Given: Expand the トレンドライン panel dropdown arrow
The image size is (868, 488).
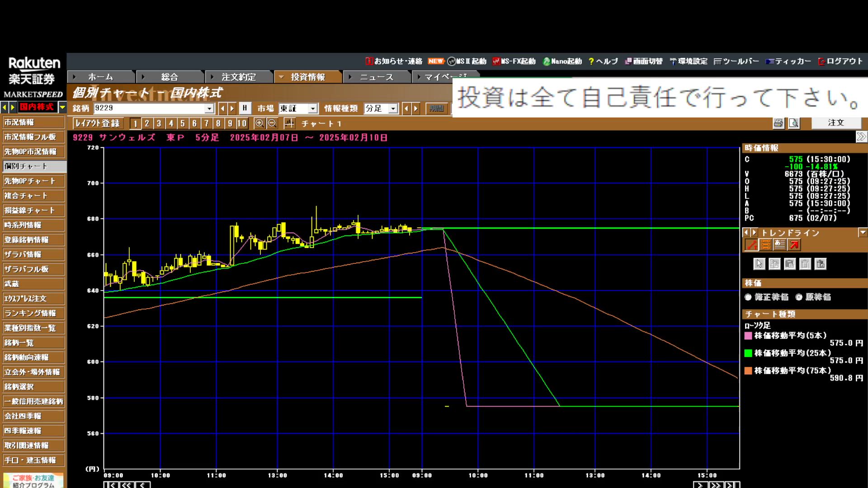Looking at the screenshot, I should pos(863,232).
